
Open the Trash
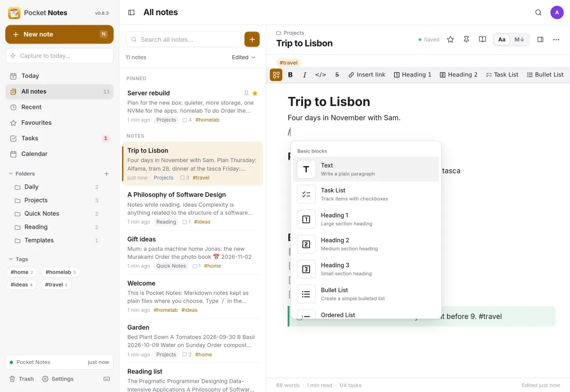21,379
